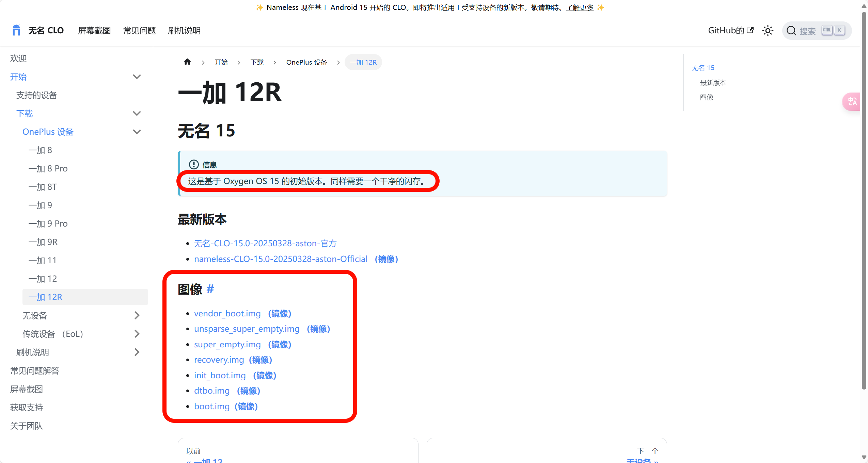Collapse the OnePlus 设备 sidebar chevron
The height and width of the screenshot is (463, 868).
(x=137, y=132)
